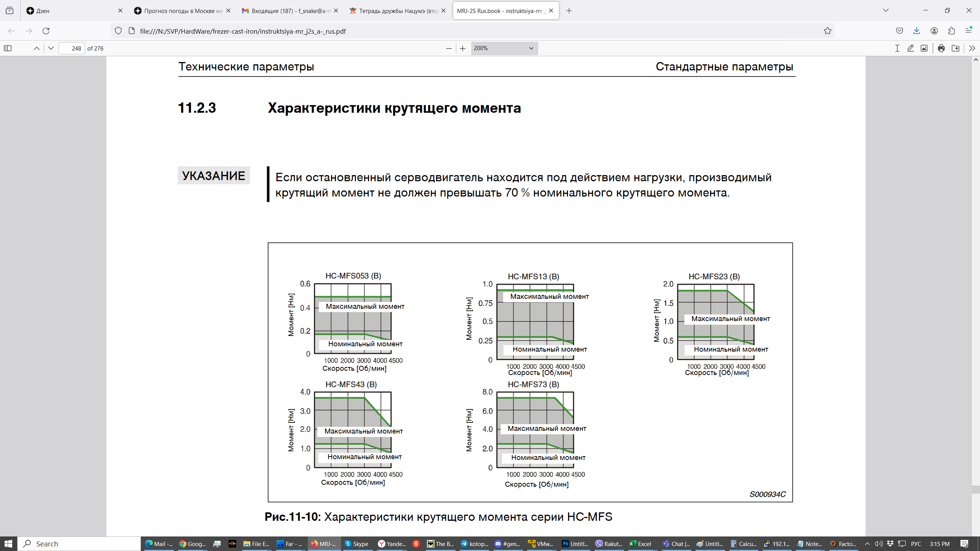The width and height of the screenshot is (980, 551).
Task: Switch to the Входящие Gmail tab
Action: (x=287, y=11)
